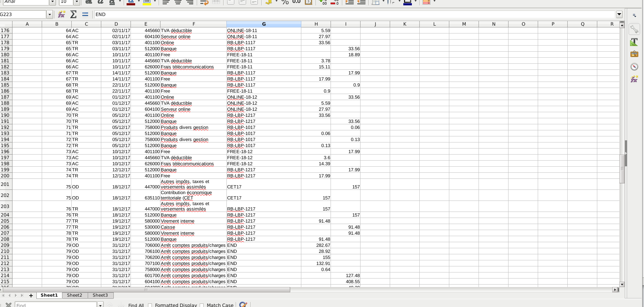Open the sidebar Gallery icon
This screenshot has width=644, height=307.
[x=634, y=54]
